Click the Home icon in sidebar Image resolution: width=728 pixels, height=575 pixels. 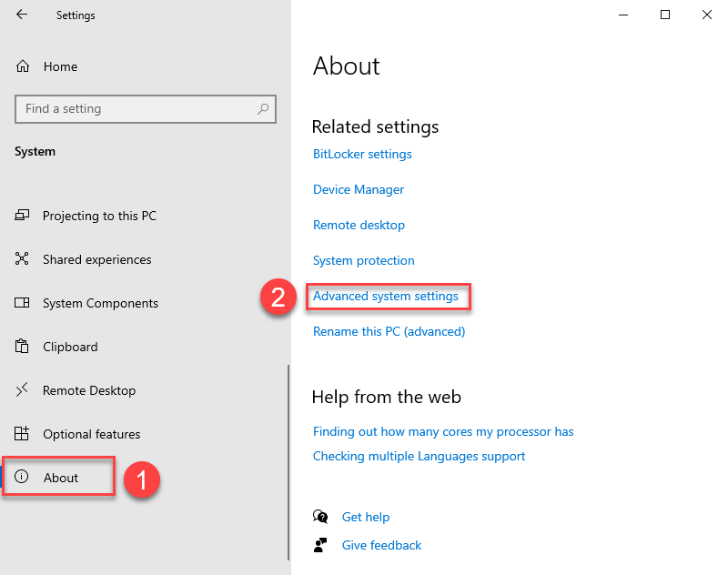[23, 66]
